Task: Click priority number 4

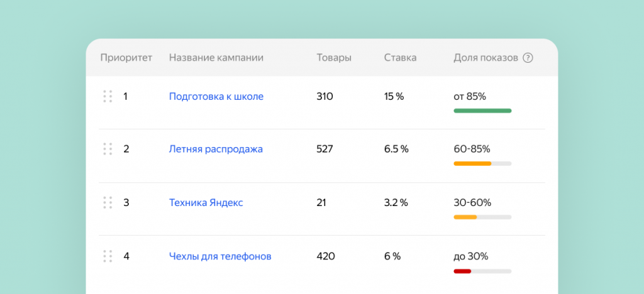Action: pos(126,257)
